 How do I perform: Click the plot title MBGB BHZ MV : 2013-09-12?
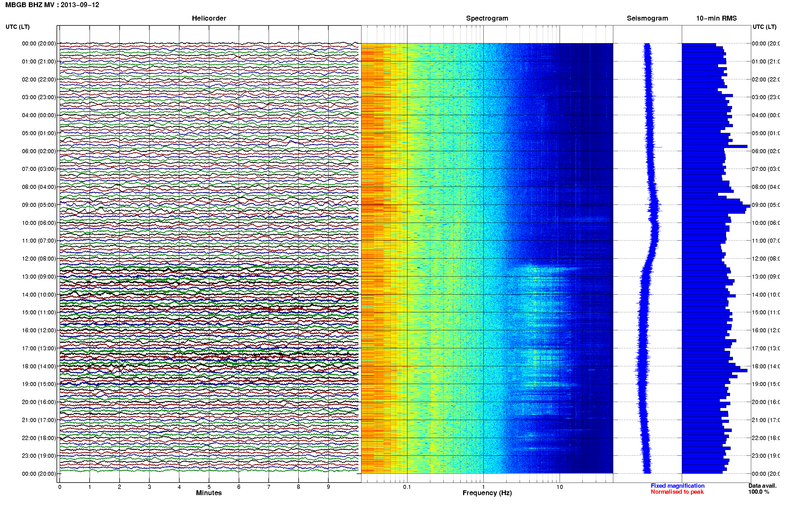click(x=52, y=5)
